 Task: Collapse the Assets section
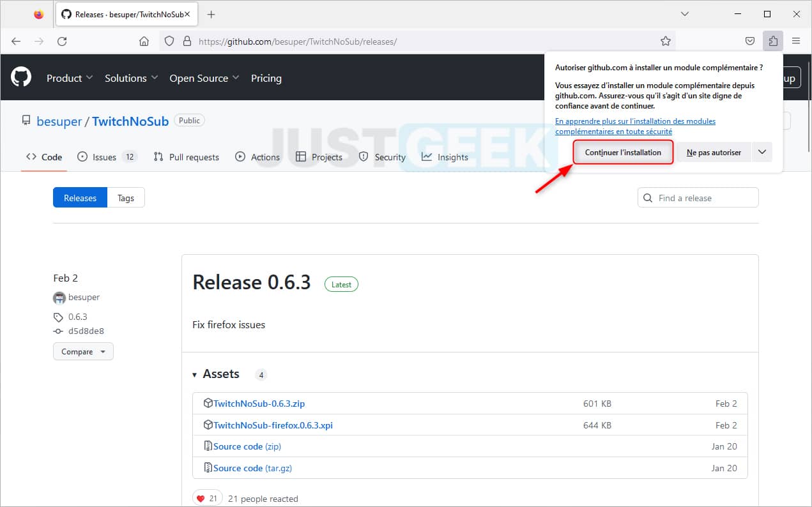pyautogui.click(x=216, y=374)
